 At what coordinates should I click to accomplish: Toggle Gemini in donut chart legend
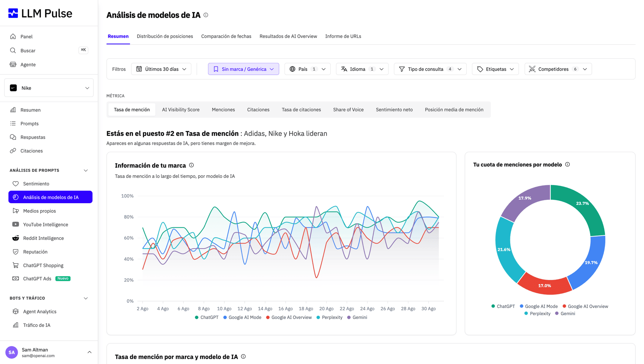pyautogui.click(x=565, y=314)
